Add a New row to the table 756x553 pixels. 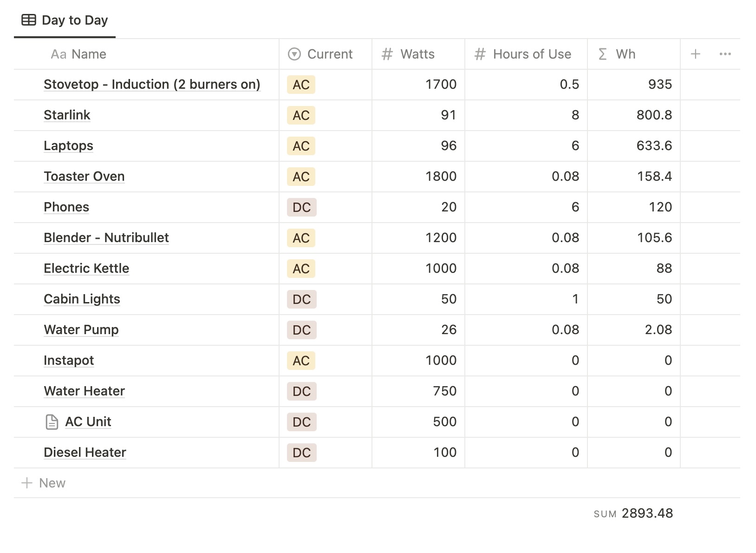click(52, 483)
